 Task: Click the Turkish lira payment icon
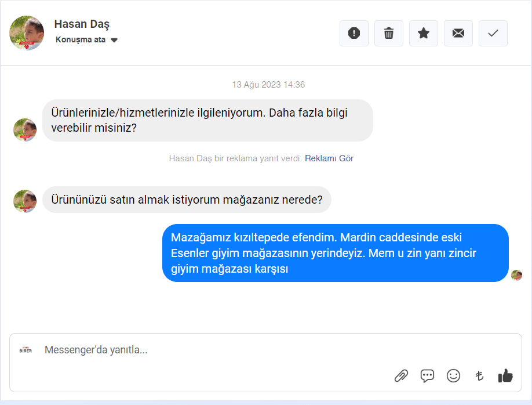coord(479,376)
